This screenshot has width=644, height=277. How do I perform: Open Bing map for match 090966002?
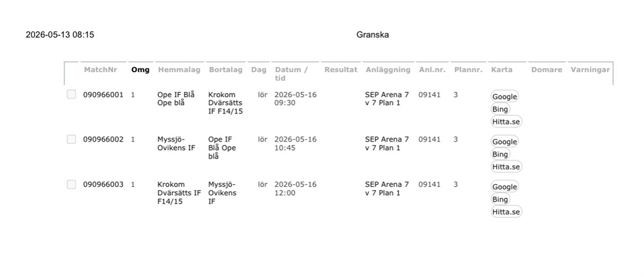(x=500, y=154)
